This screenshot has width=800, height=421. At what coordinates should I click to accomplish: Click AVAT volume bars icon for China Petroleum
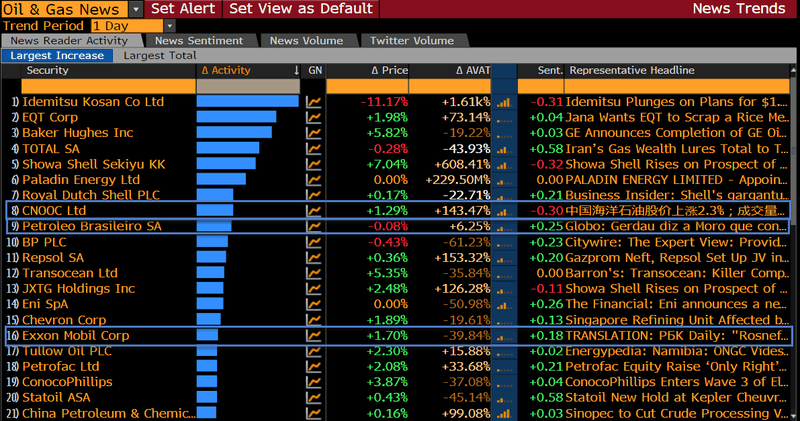click(504, 414)
